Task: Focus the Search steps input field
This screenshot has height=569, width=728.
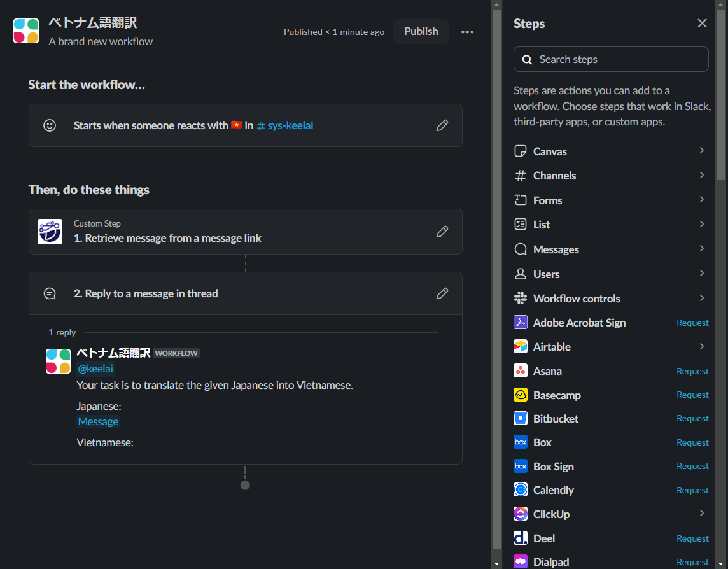Action: click(x=611, y=59)
